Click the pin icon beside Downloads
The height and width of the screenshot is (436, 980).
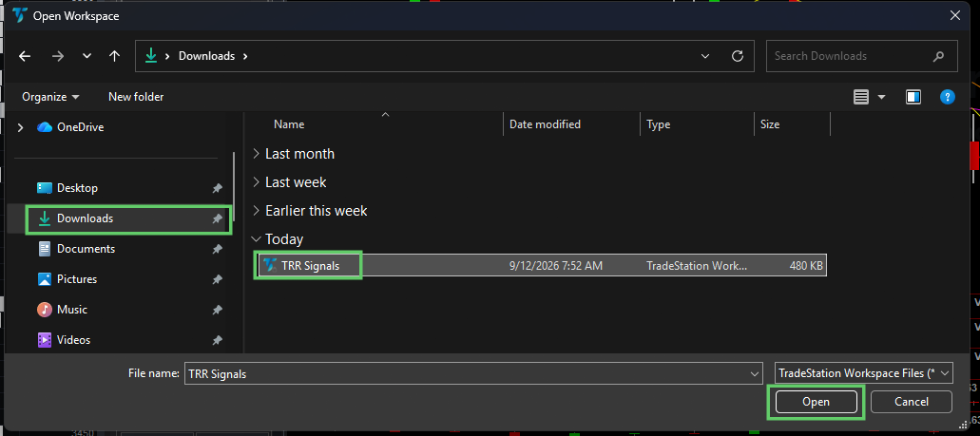[x=217, y=218]
